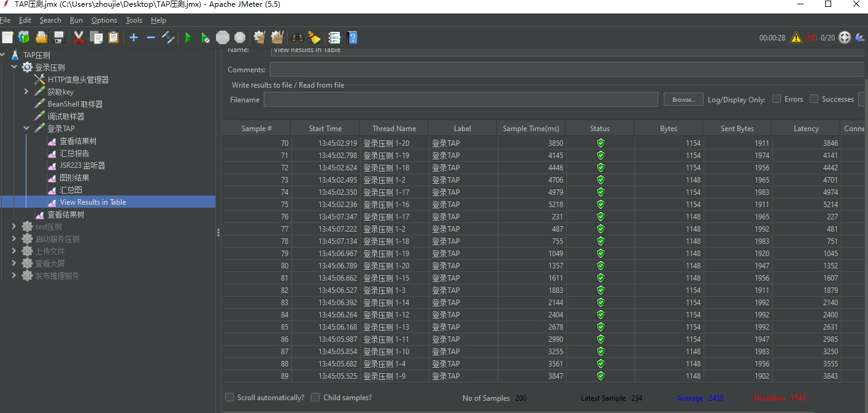868x413 pixels.
Task: Click the Start no pauses toolbar icon
Action: [x=205, y=38]
